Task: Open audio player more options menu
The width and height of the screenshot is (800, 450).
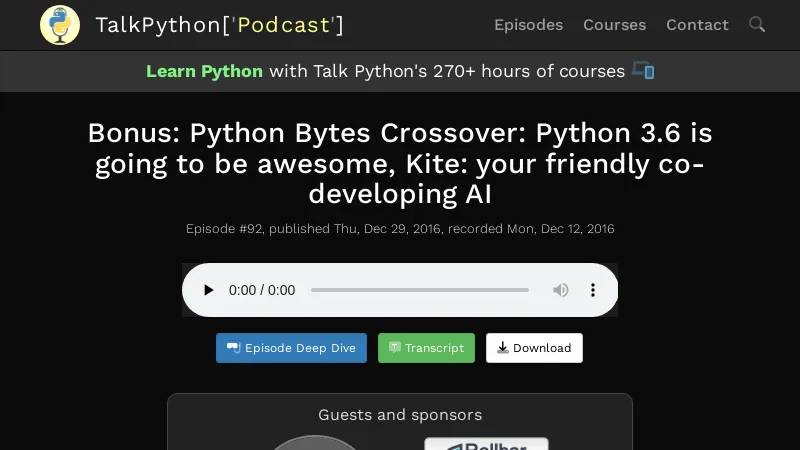Action: [592, 290]
